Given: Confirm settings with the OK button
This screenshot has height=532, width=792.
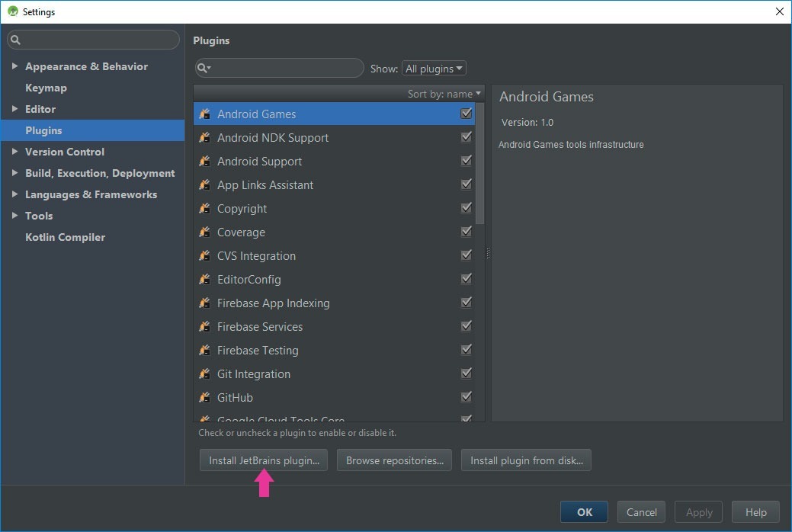Looking at the screenshot, I should [x=585, y=512].
